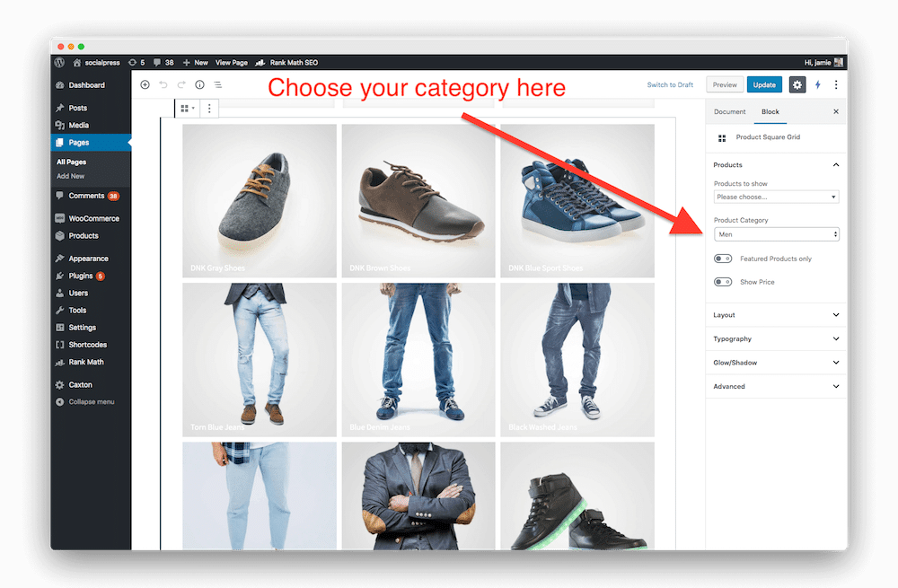
Task: Click the Product Square Grid block icon
Action: (722, 138)
